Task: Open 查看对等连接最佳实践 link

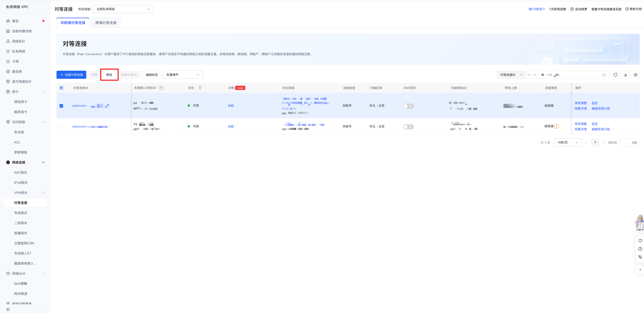Action: click(x=606, y=9)
